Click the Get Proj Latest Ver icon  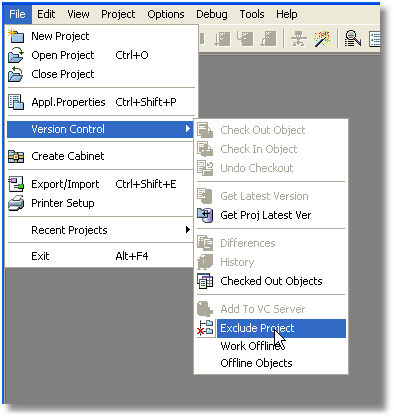[205, 215]
